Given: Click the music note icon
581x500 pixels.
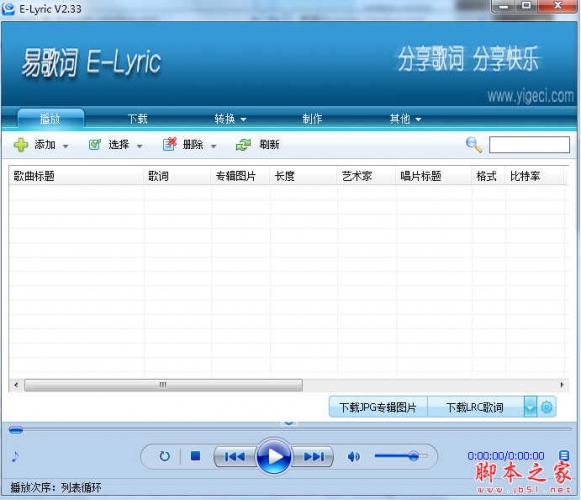Looking at the screenshot, I should click(15, 456).
